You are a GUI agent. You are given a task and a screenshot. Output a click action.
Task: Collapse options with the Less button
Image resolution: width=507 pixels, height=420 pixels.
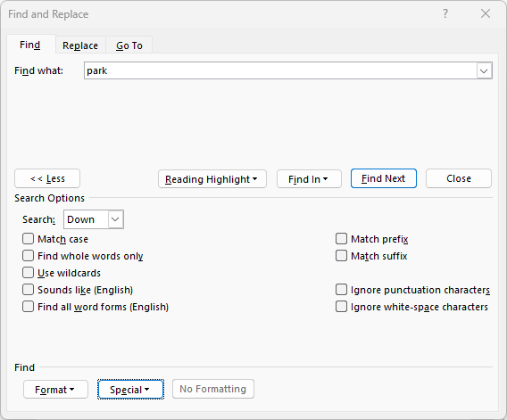47,178
